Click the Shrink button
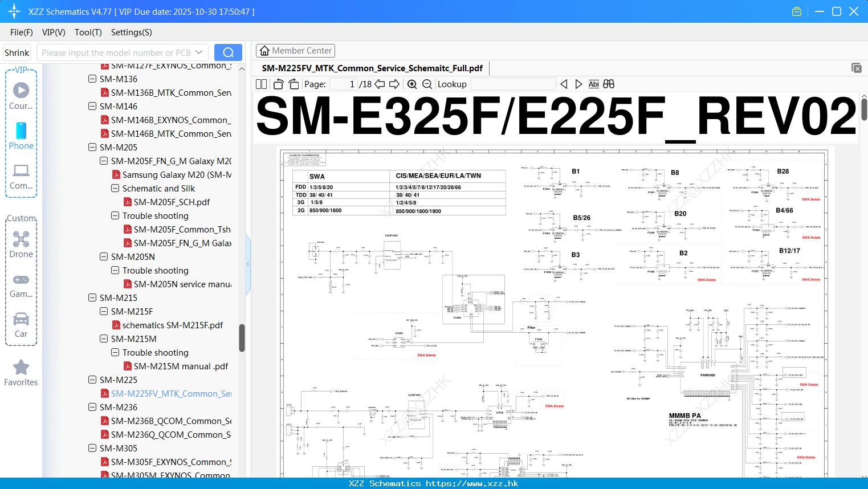The image size is (868, 489). point(17,52)
